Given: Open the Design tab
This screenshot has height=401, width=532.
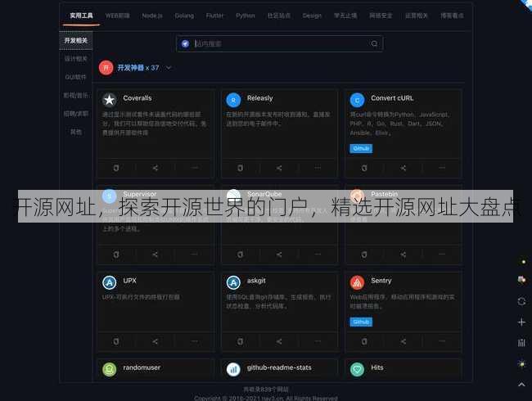Looking at the screenshot, I should (x=312, y=16).
